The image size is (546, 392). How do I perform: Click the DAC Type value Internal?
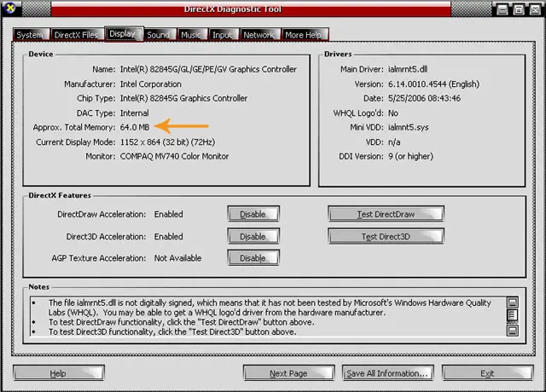coord(135,113)
